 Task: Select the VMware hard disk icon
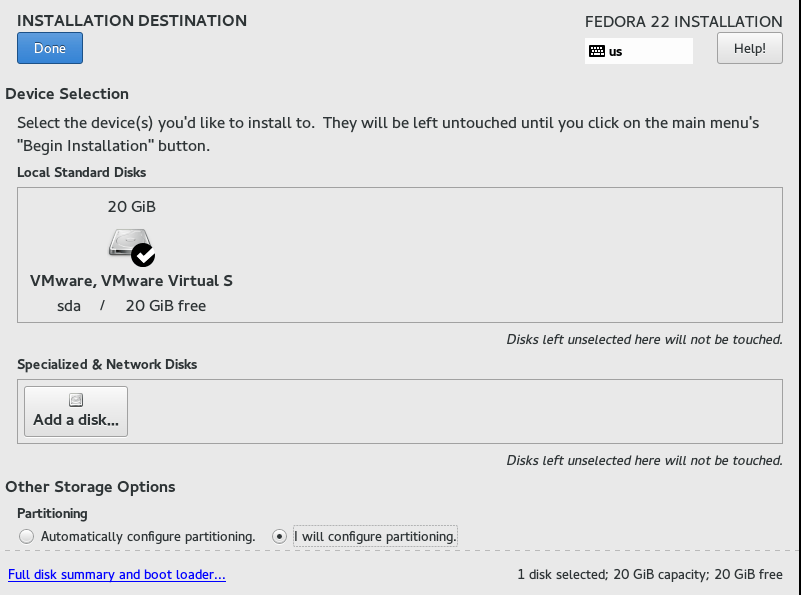click(130, 242)
